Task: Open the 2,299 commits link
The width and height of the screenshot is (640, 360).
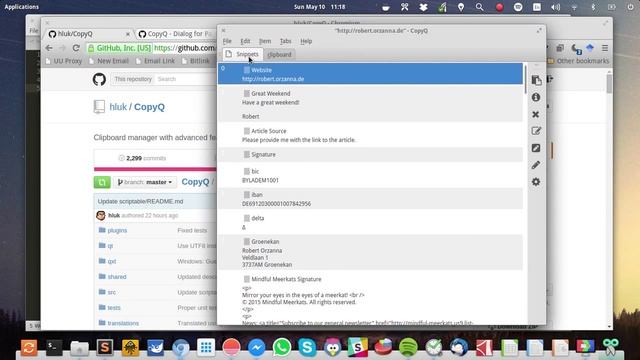Action: click(x=142, y=158)
